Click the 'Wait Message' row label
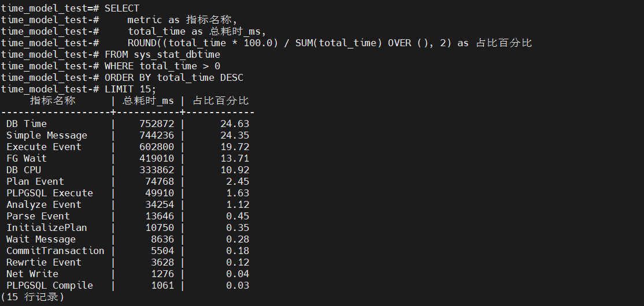 41,239
